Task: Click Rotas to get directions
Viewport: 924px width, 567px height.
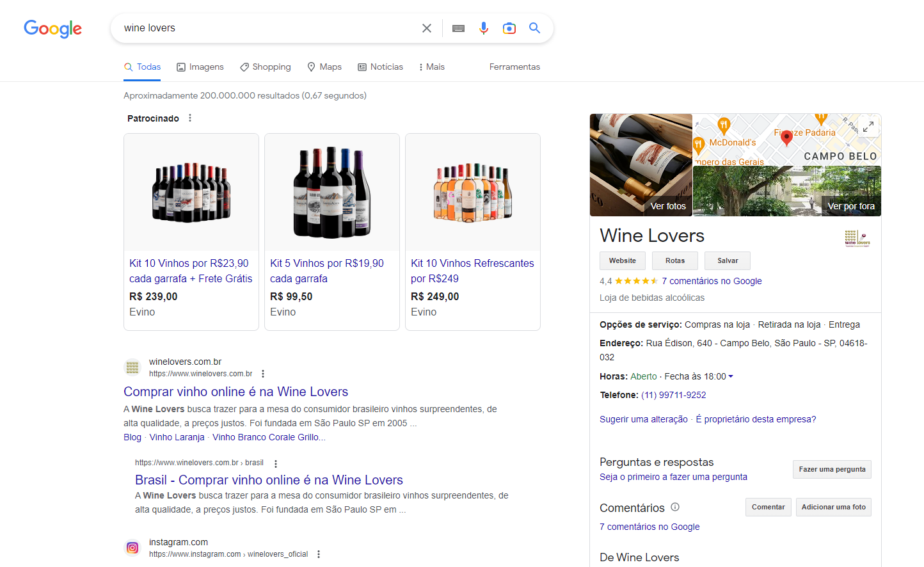Action: 674,260
